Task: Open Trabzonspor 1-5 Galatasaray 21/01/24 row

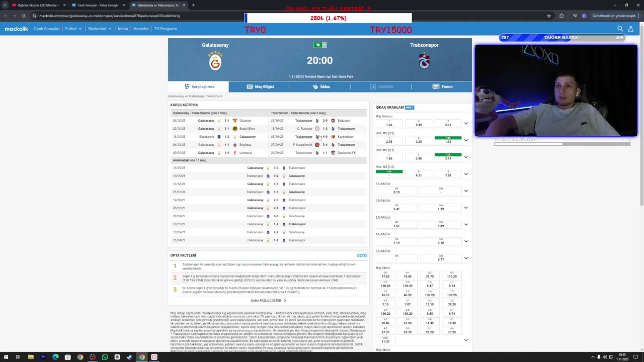Action: coord(269,192)
